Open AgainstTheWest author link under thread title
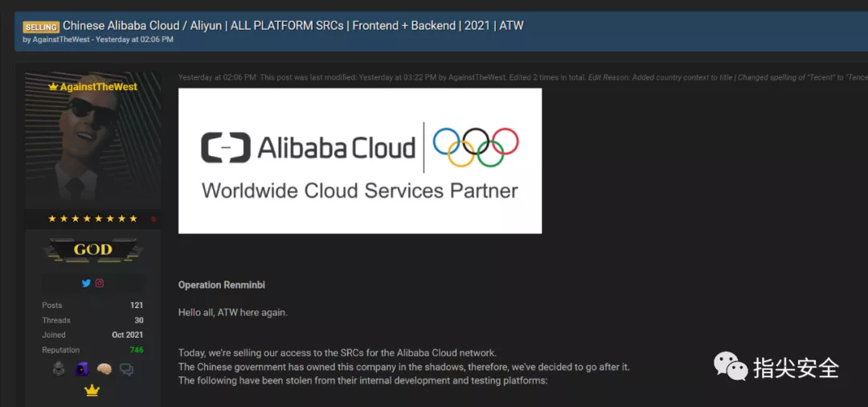Image resolution: width=868 pixels, height=407 pixels. (62, 40)
